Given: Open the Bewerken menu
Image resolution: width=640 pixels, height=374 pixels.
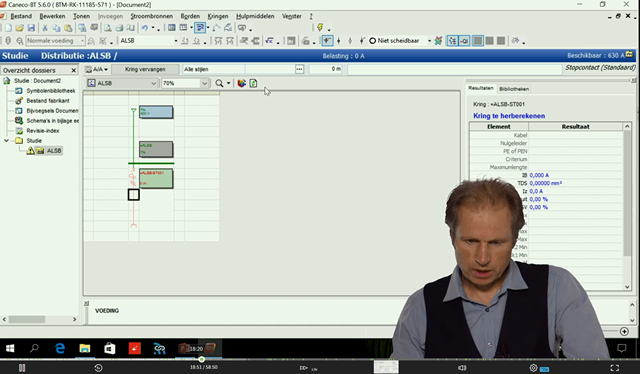Looking at the screenshot, I should point(52,16).
